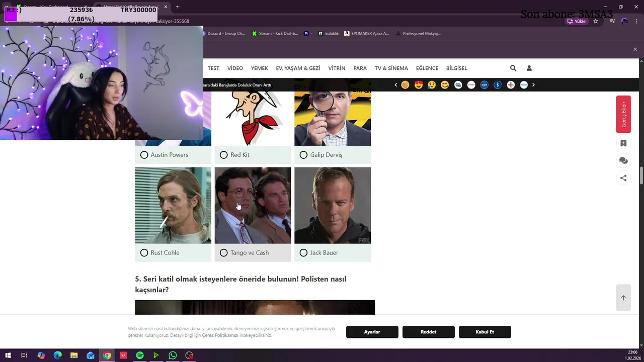644x362 pixels.
Task: Open Spotify from the taskbar
Action: coord(140,355)
